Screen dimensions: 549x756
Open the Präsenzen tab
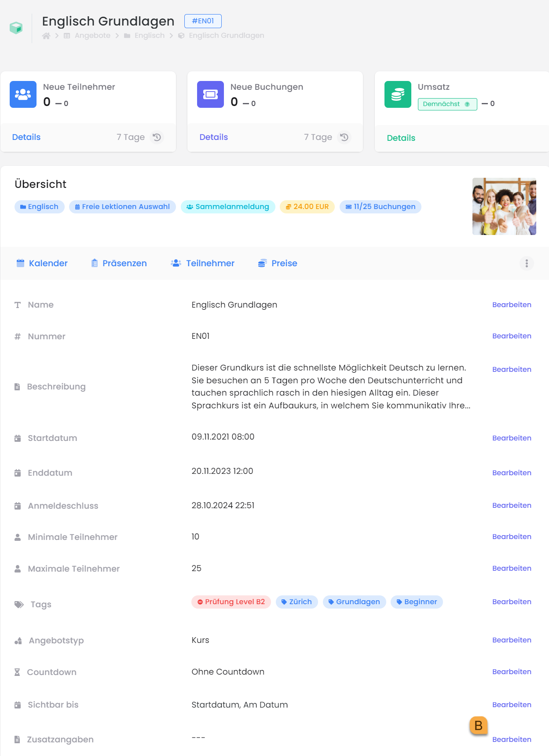119,263
